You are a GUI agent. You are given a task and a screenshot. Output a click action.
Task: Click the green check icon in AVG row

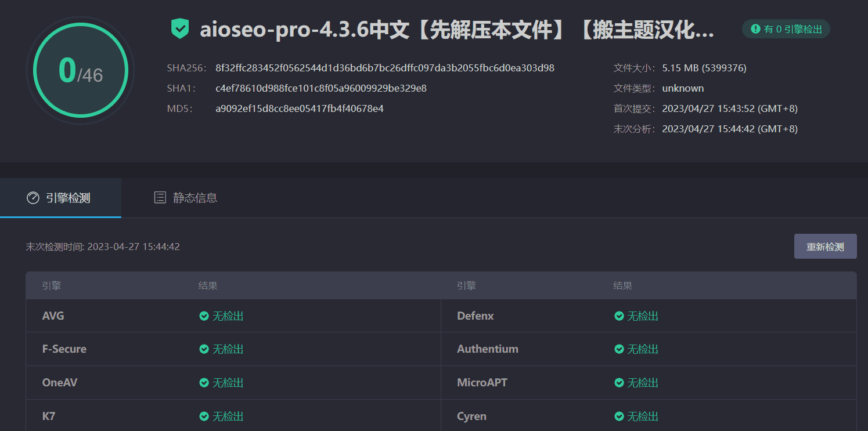point(204,316)
